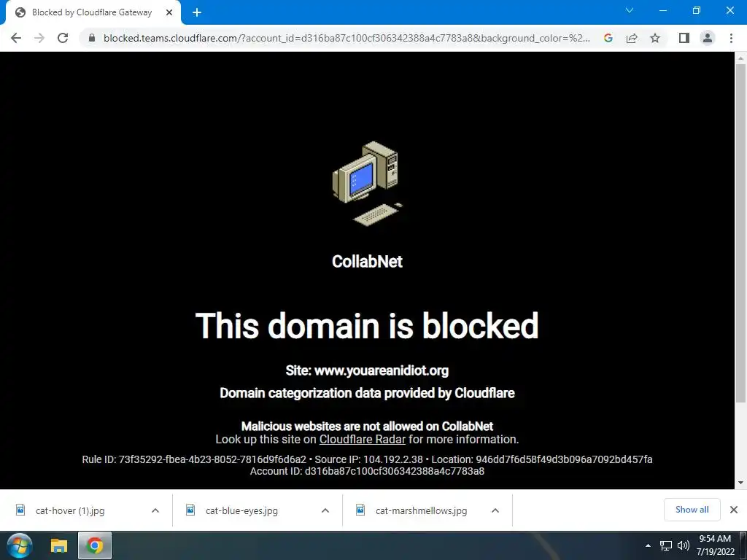Screen dimensions: 747x560
Task: Open Windows Start menu
Action: click(20, 545)
